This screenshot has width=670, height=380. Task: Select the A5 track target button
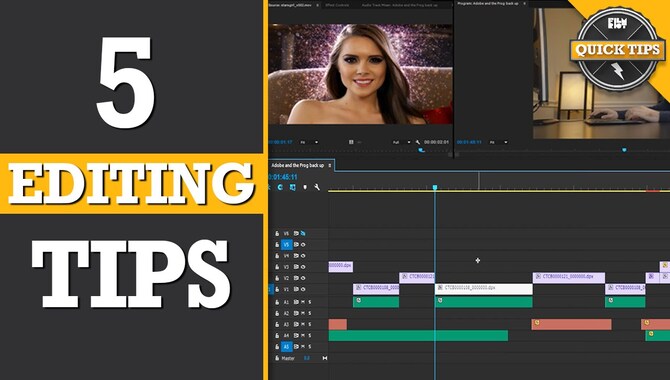tap(286, 347)
